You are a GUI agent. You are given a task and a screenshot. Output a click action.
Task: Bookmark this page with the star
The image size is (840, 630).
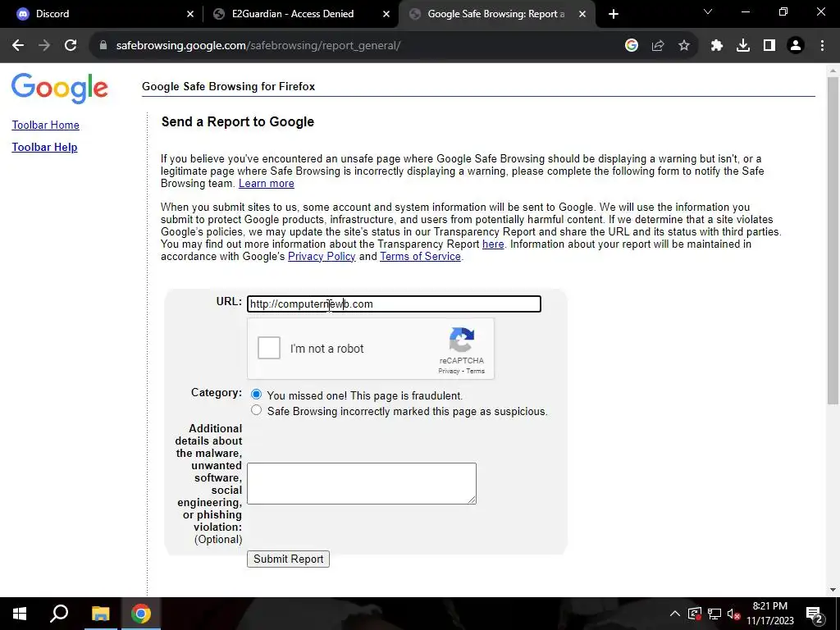pyautogui.click(x=684, y=46)
